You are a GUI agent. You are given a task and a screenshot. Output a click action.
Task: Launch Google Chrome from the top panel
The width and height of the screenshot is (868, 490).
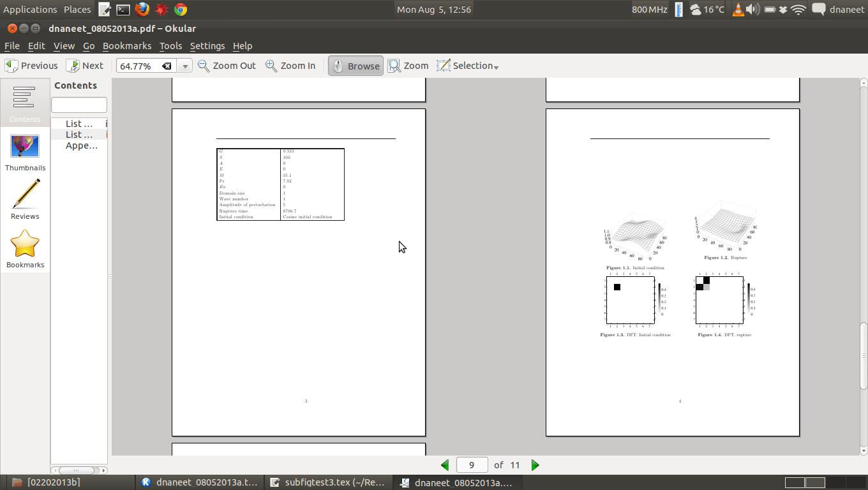[181, 10]
